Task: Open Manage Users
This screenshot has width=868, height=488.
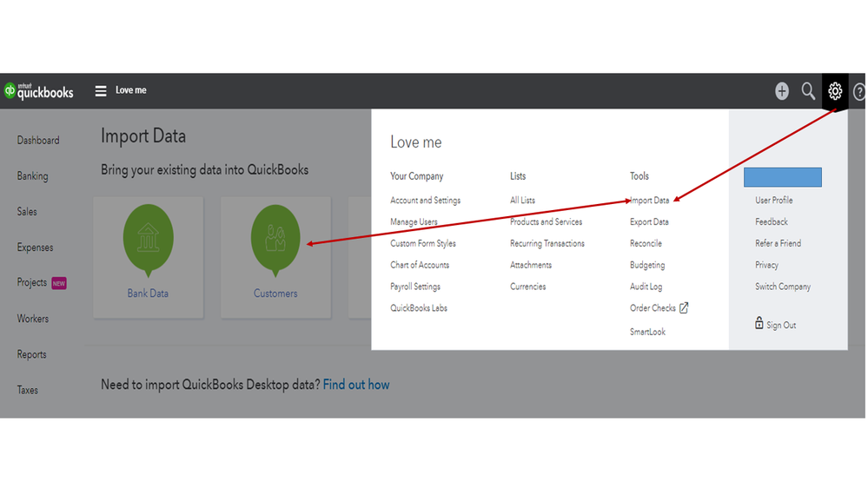Action: 414,222
